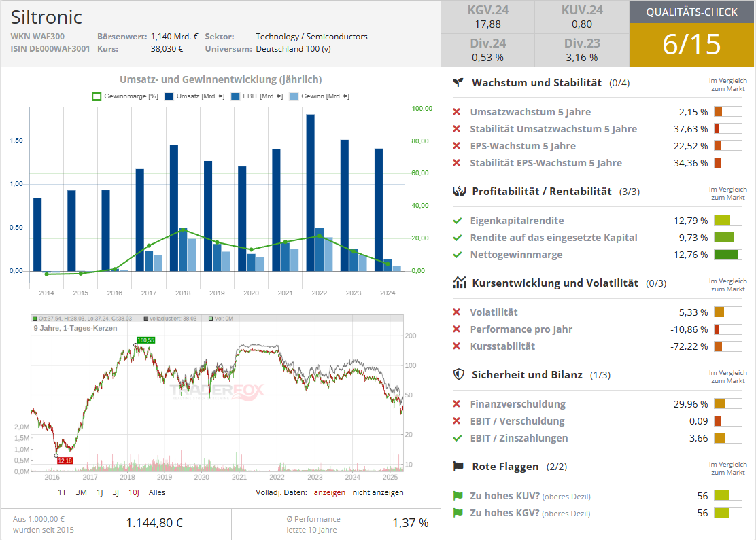Select the 1J chart timeframe
Viewport: 756px width, 540px height.
100,492
